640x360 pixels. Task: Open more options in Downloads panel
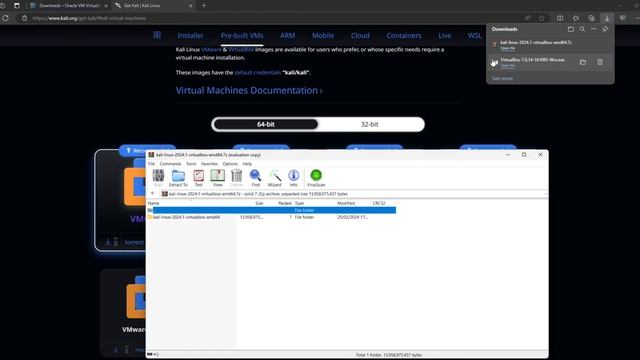coord(593,29)
